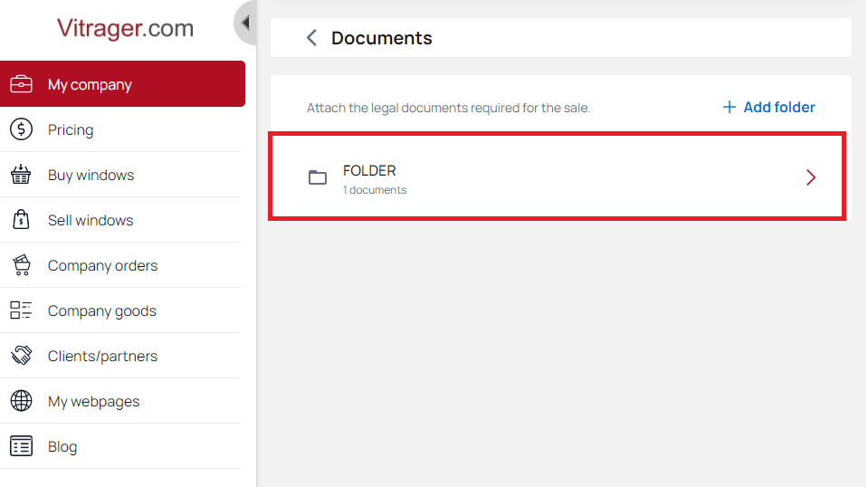Open Company orders page
The width and height of the screenshot is (868, 487).
(x=120, y=265)
